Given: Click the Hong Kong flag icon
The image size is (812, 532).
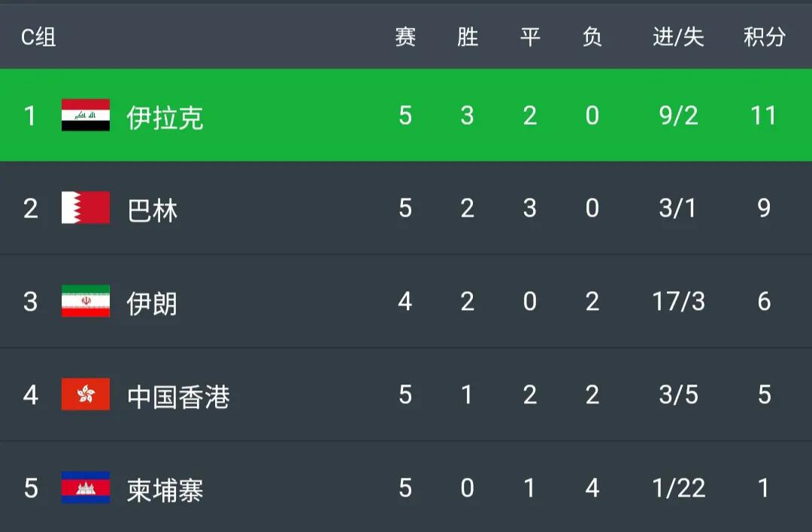Looking at the screenshot, I should [86, 394].
